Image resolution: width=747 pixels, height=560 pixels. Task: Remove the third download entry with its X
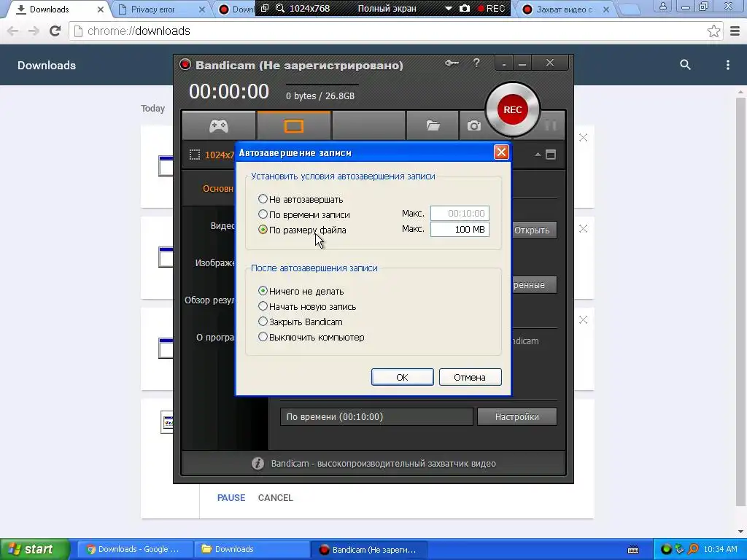click(583, 320)
